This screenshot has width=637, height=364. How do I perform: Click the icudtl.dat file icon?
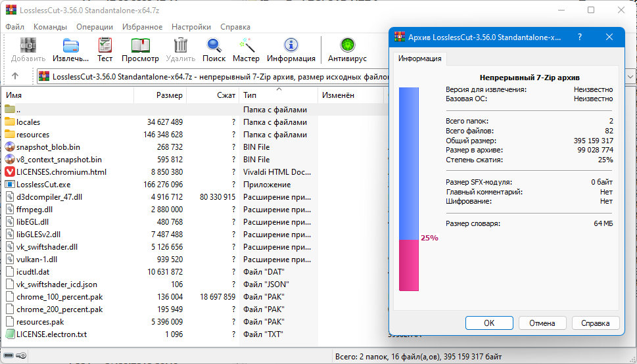coord(10,272)
